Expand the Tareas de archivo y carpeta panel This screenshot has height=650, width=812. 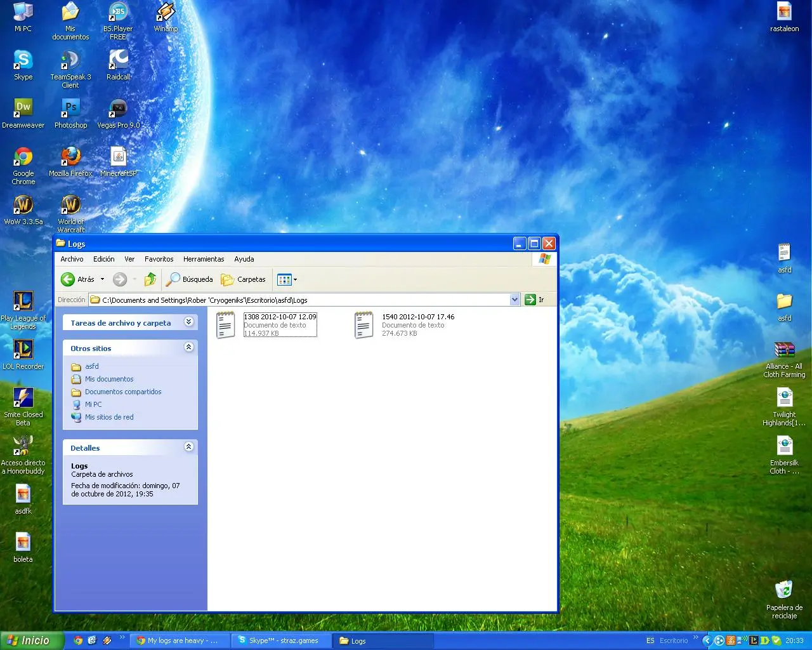[188, 322]
